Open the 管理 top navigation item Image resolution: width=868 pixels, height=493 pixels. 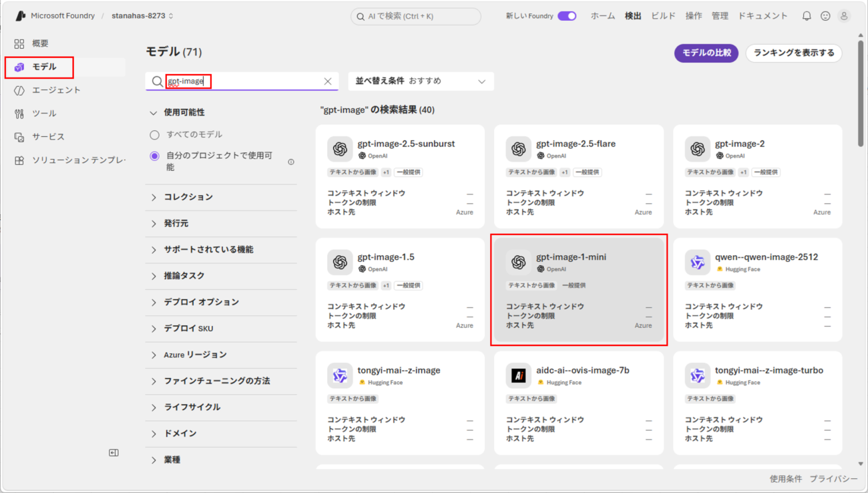[x=720, y=16]
